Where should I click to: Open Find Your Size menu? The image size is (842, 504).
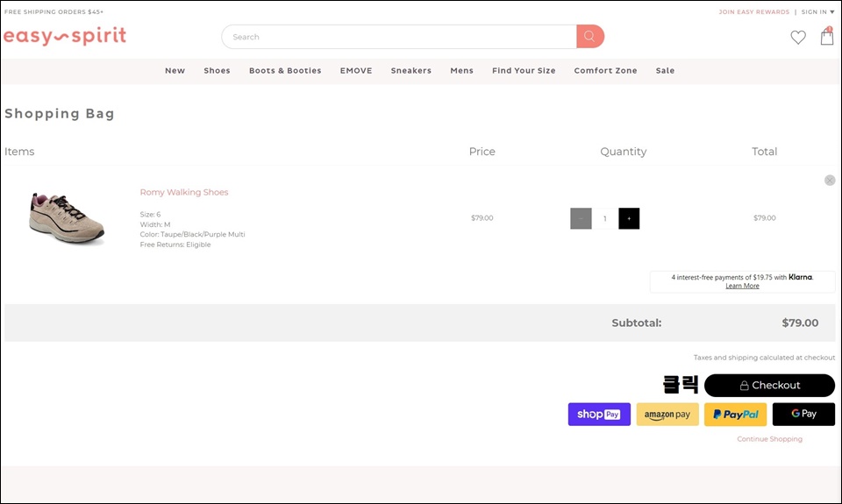[524, 70]
